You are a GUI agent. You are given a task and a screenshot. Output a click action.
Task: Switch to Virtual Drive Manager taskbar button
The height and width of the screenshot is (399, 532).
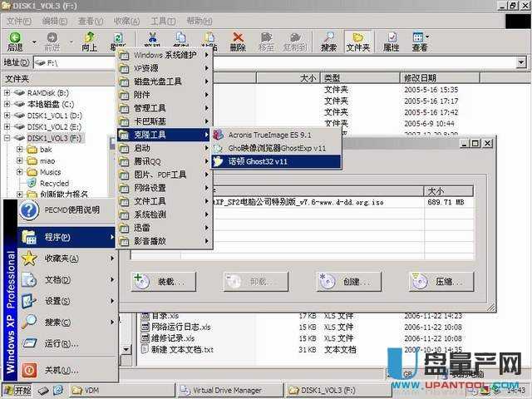click(229, 391)
